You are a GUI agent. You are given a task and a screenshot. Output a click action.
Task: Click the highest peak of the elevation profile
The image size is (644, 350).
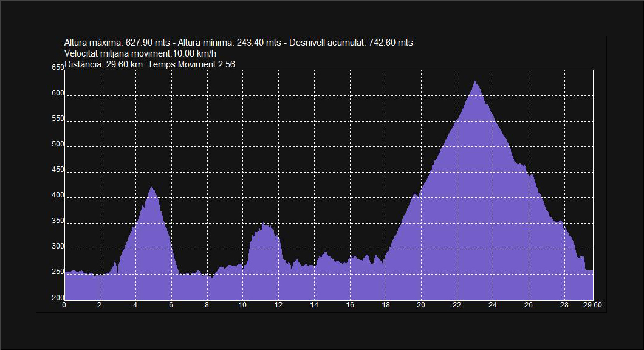[474, 82]
